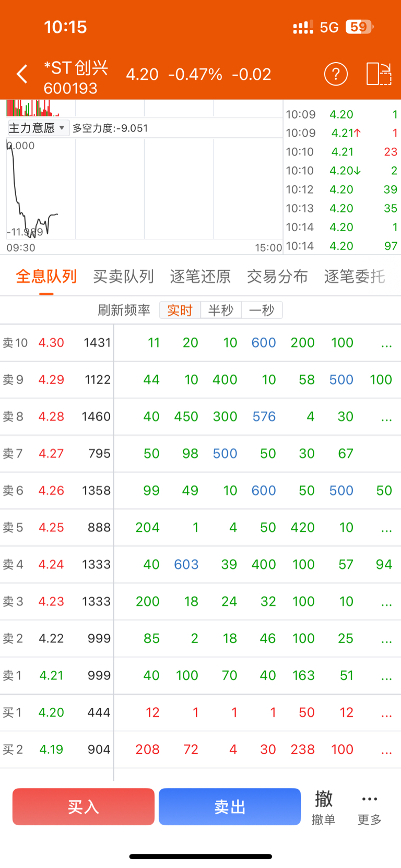Tap the iOS home indicator bar
Viewport: 401px width, 868px height.
pyautogui.click(x=200, y=857)
